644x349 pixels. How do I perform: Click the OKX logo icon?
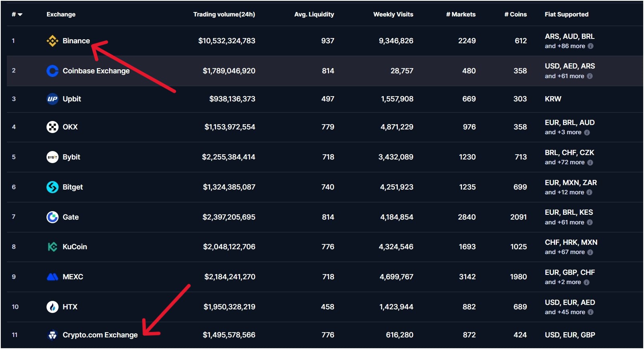pyautogui.click(x=53, y=127)
